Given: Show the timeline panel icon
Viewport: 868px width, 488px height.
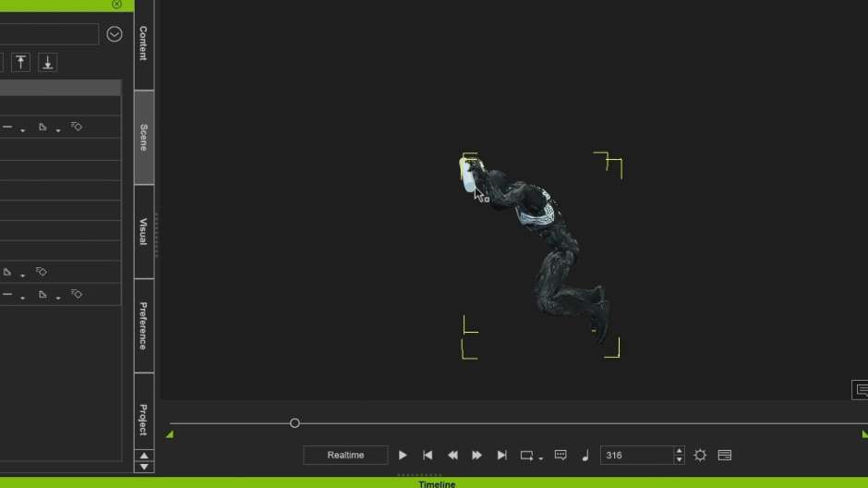Looking at the screenshot, I should click(x=725, y=456).
